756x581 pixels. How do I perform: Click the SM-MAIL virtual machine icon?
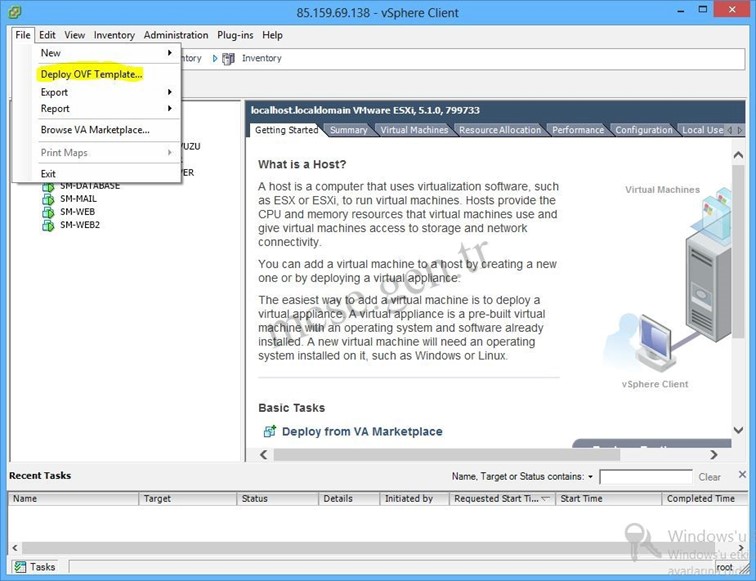(48, 199)
